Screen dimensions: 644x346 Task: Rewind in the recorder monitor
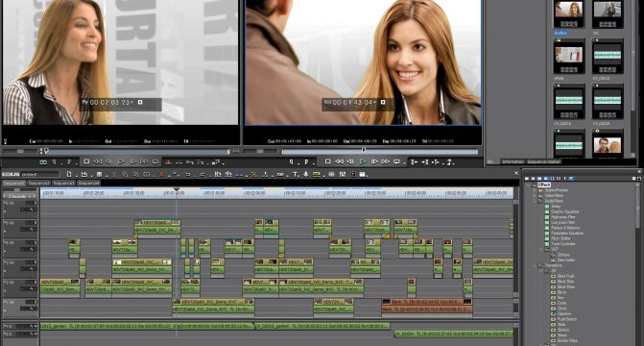point(339,161)
